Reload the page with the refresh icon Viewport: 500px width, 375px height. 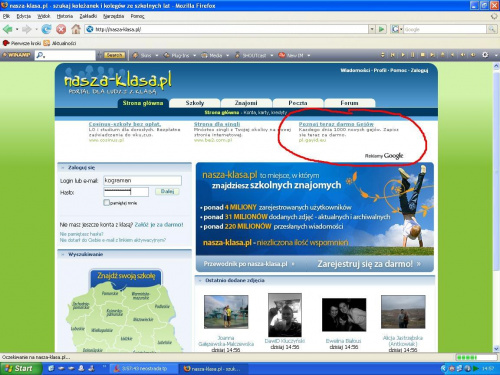46,29
